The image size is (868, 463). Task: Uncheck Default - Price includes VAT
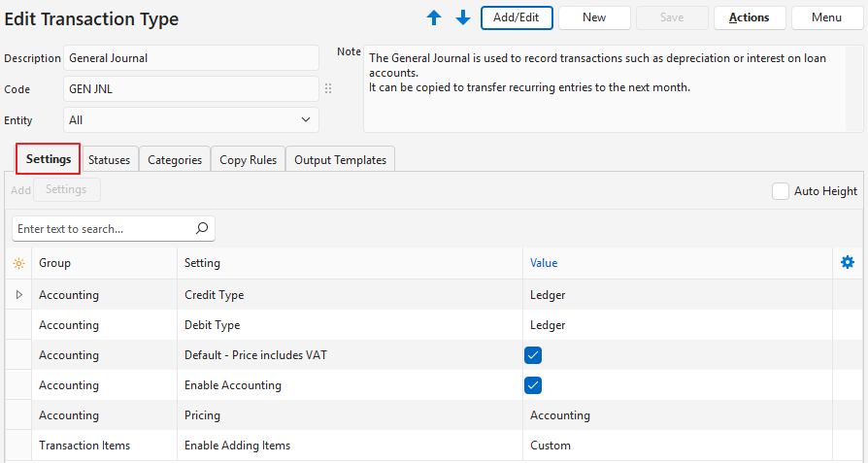tap(533, 355)
